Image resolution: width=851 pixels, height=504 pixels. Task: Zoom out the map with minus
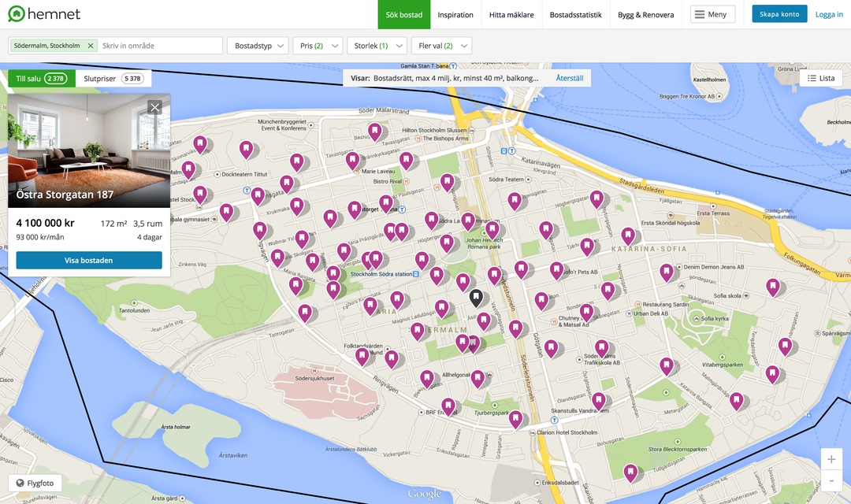[831, 480]
